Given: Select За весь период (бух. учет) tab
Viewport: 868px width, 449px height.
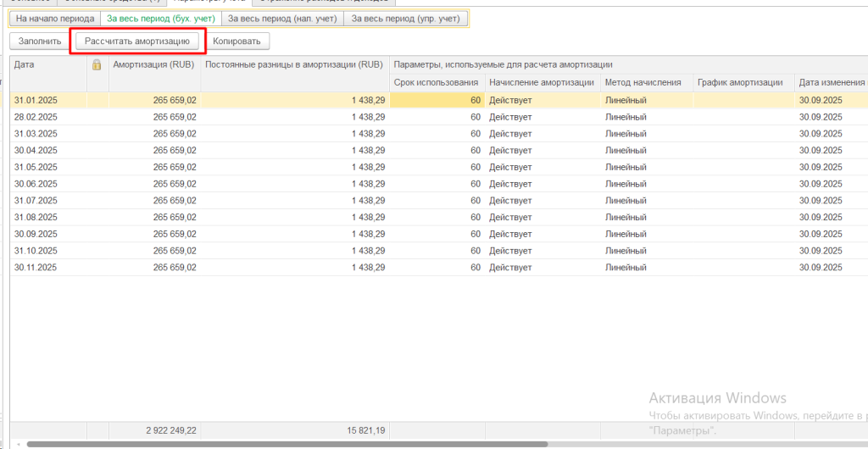Looking at the screenshot, I should click(x=160, y=18).
